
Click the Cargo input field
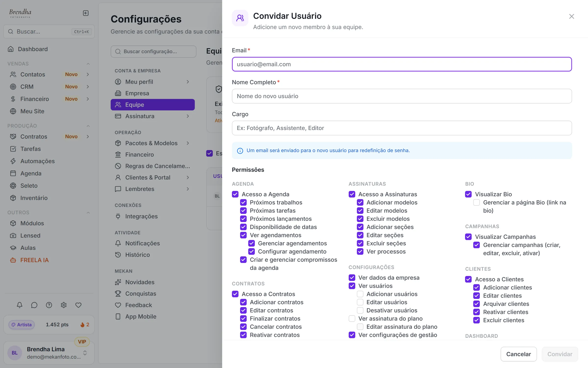click(x=402, y=128)
